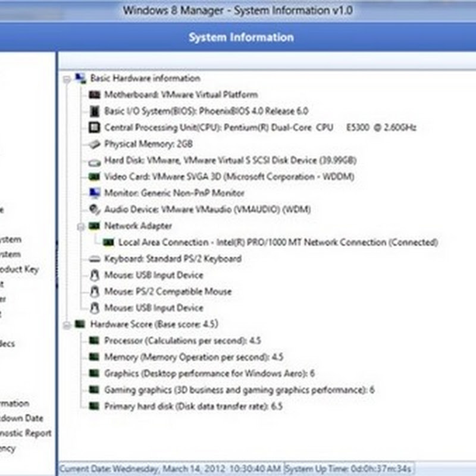Select Primary hard disk transfer rate: 6.5
This screenshot has width=476, height=476.
click(x=193, y=406)
